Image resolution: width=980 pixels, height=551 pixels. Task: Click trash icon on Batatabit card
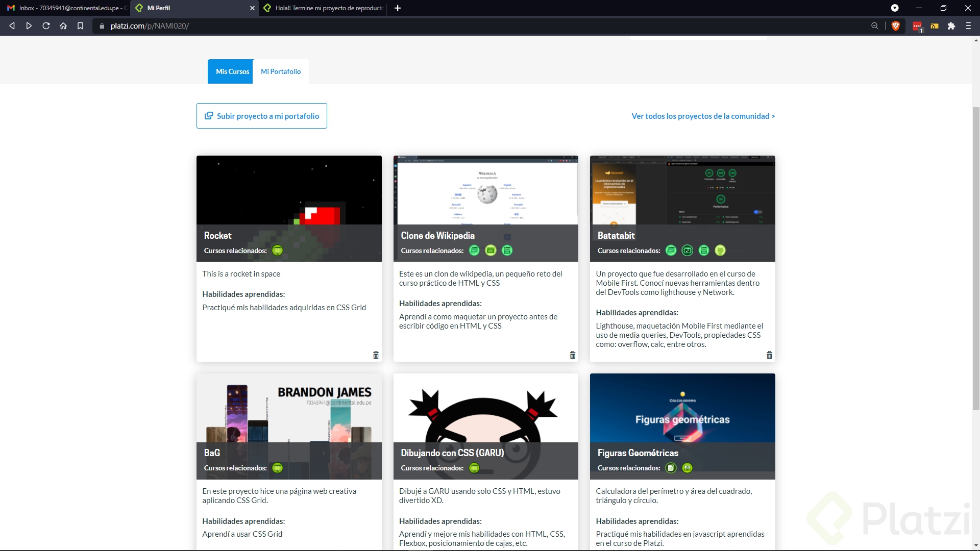click(769, 355)
